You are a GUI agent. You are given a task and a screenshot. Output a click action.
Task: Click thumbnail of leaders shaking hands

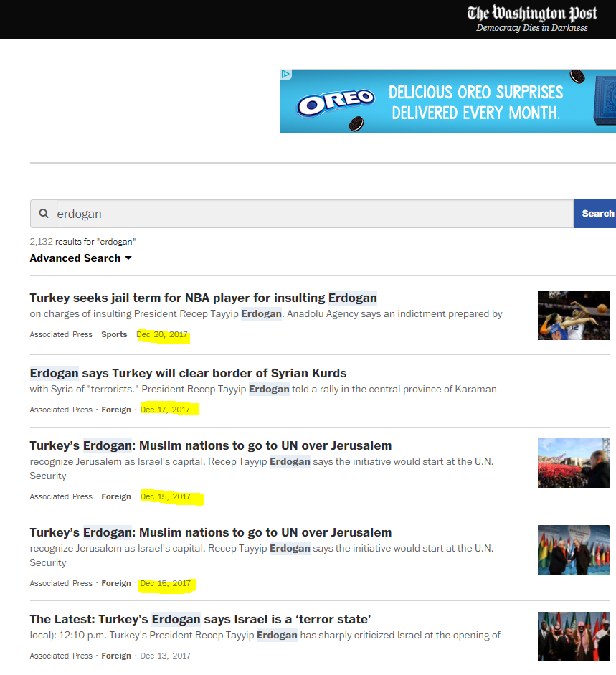coord(573,549)
